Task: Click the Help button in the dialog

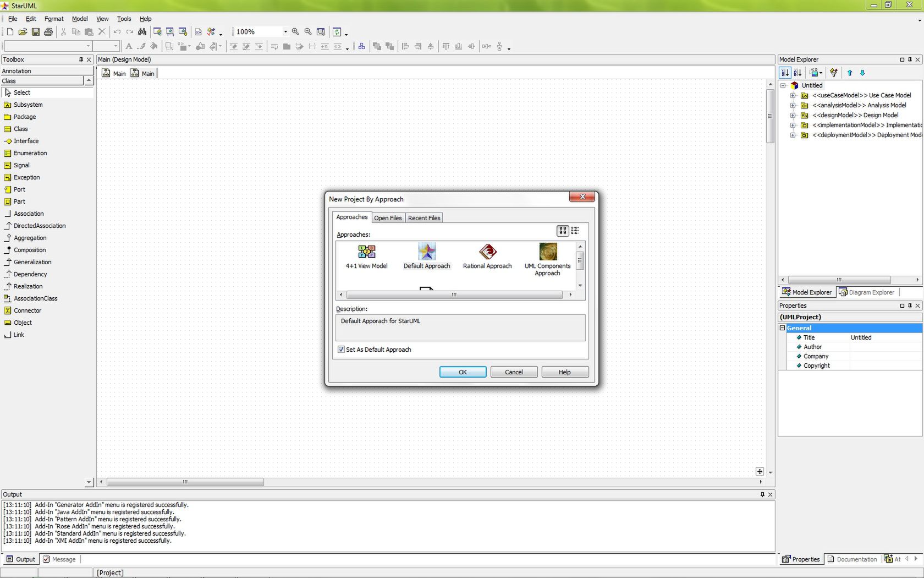Action: [565, 372]
